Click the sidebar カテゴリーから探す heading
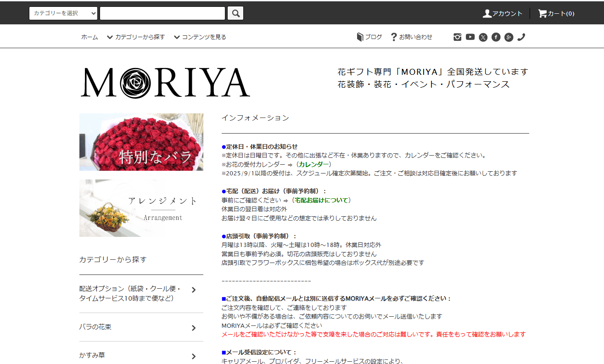Image resolution: width=604 pixels, height=364 pixels. pos(113,260)
